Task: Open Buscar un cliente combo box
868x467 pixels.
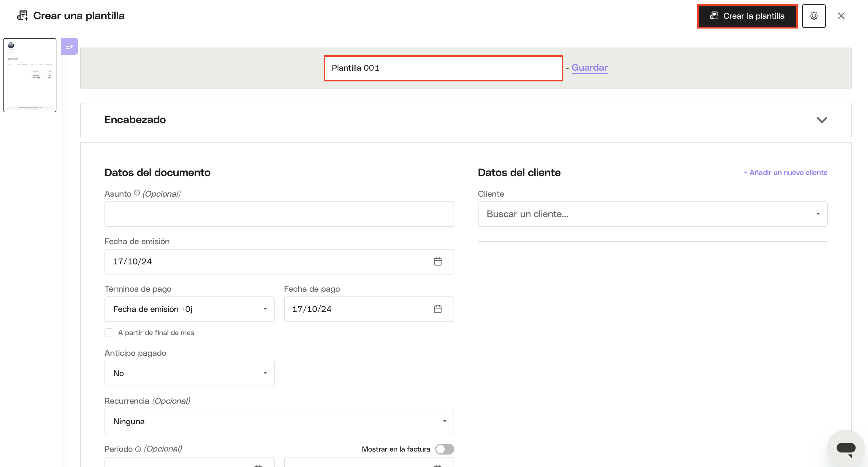Action: 652,214
